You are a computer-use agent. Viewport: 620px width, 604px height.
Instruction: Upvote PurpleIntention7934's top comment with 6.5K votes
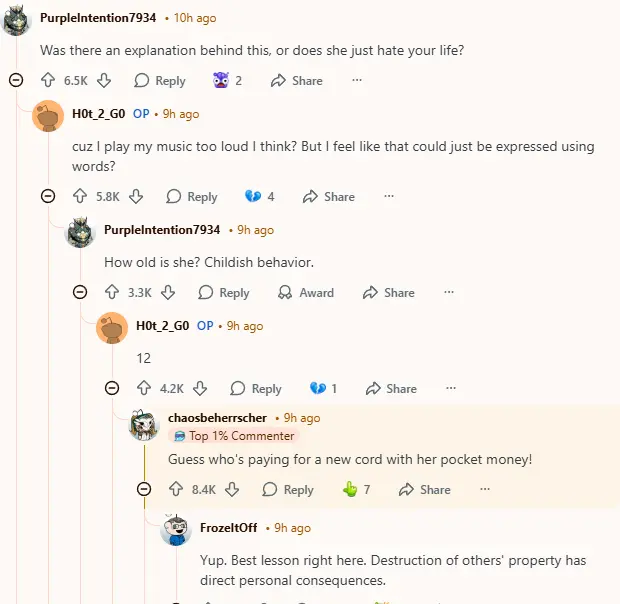coord(48,81)
